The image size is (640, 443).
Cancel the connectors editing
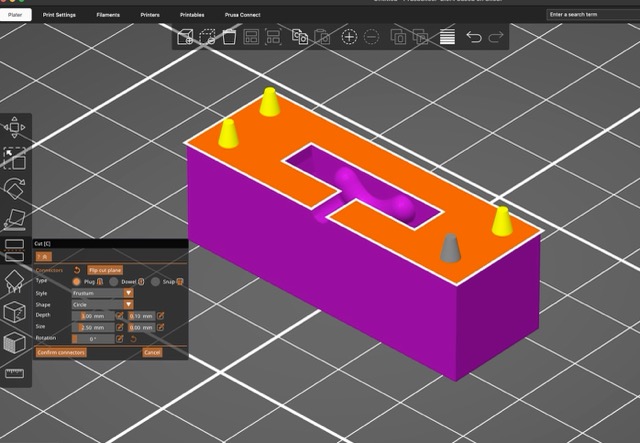pos(152,352)
